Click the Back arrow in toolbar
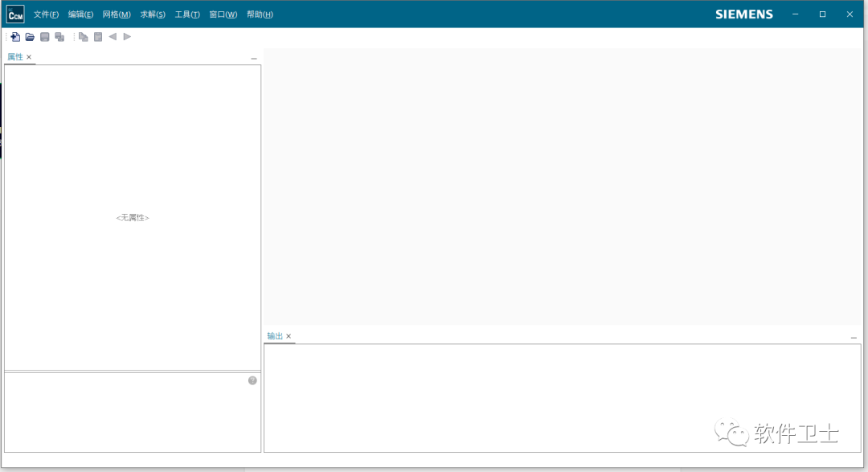The width and height of the screenshot is (868, 472). (x=113, y=36)
